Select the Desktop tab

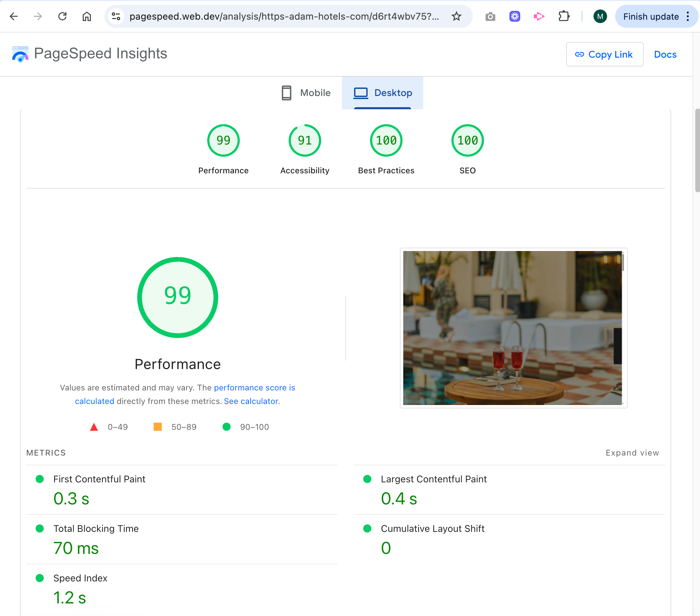click(x=383, y=93)
